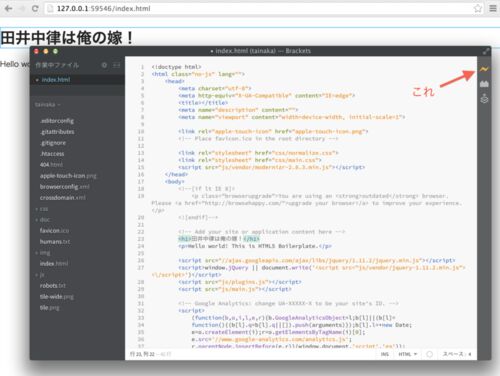Viewport: 500px width, 376px height.
Task: Bookmark page with star icon
Action: click(x=478, y=8)
